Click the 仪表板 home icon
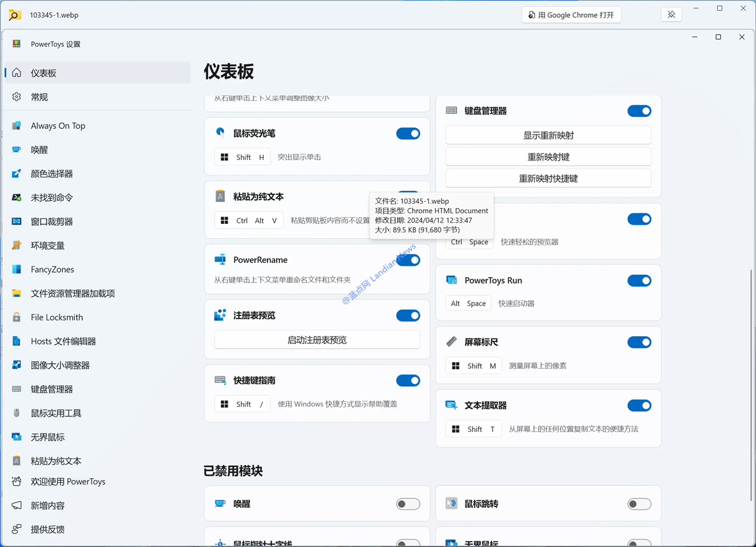 pos(17,73)
